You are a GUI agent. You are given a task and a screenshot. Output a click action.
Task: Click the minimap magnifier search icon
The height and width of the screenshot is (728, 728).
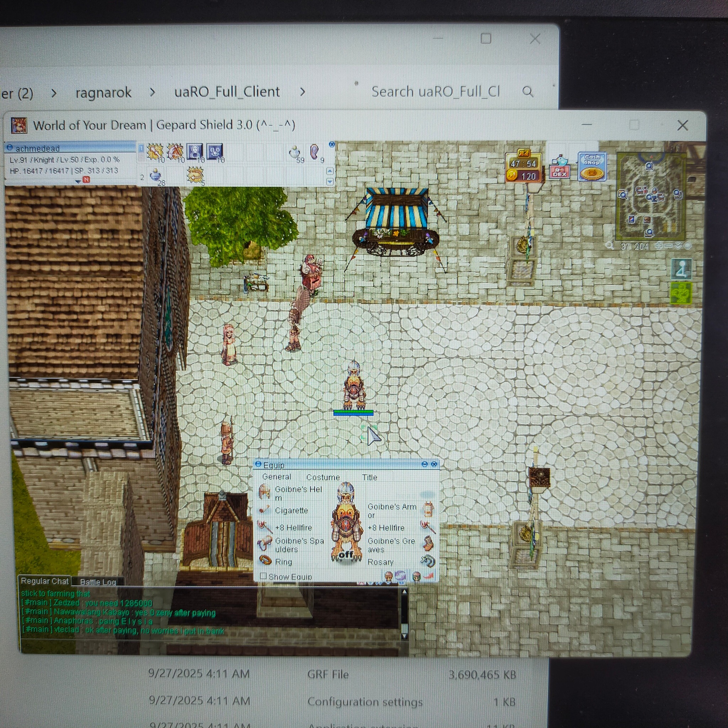609,246
